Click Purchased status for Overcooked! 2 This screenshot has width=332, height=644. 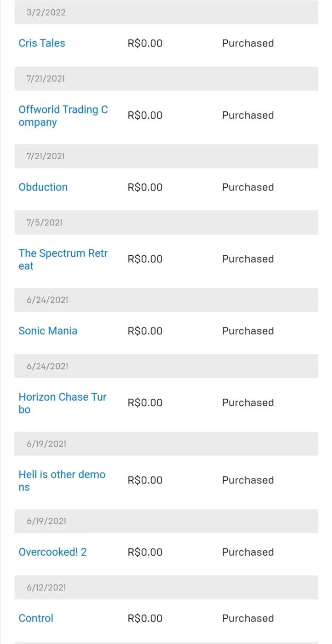point(248,552)
